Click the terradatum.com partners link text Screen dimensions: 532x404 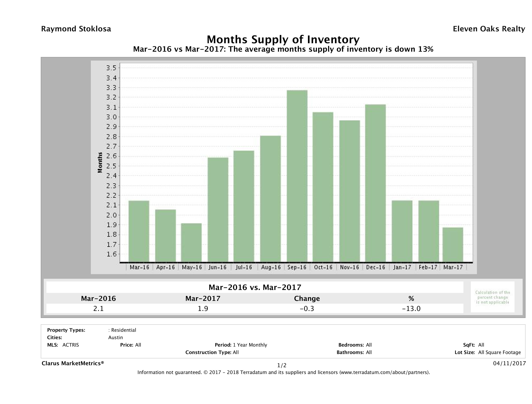tap(384, 372)
